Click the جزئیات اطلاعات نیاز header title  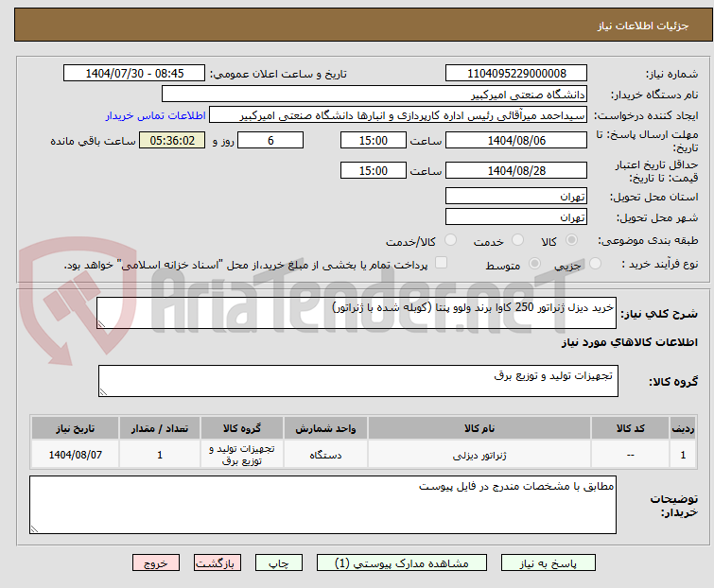pyautogui.click(x=642, y=26)
